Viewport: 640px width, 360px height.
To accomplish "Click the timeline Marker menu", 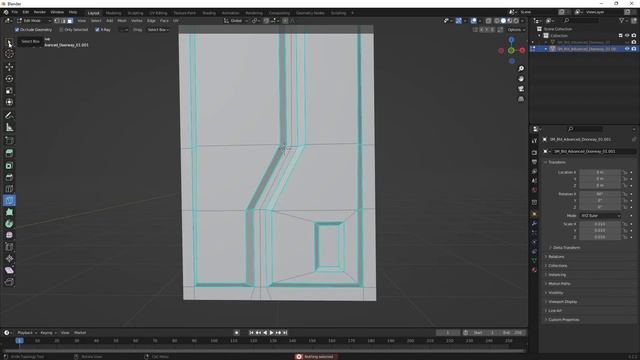I will 80,333.
